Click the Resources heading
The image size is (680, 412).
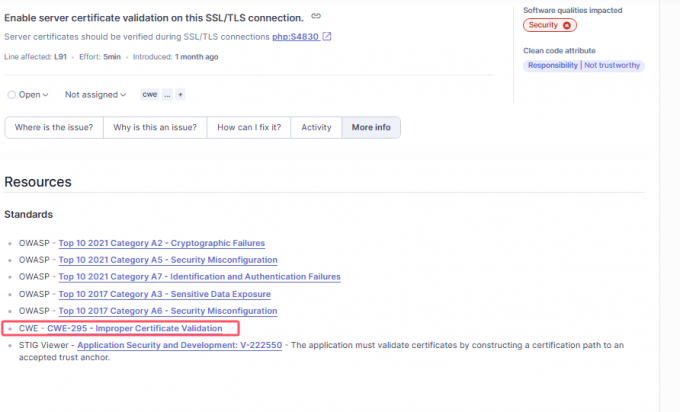click(38, 182)
